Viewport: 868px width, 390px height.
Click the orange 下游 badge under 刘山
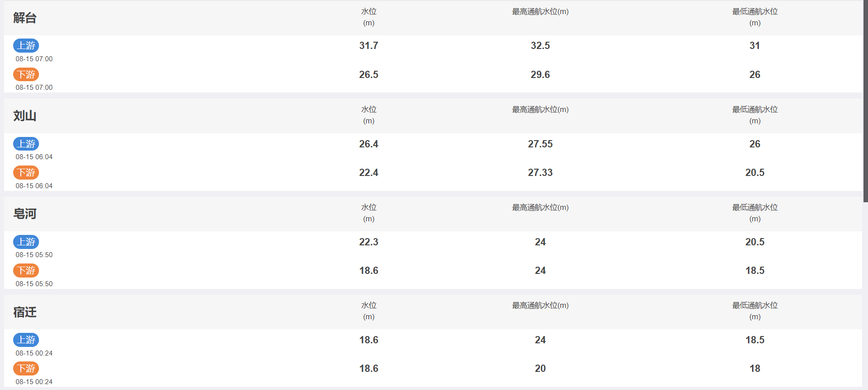coord(26,172)
